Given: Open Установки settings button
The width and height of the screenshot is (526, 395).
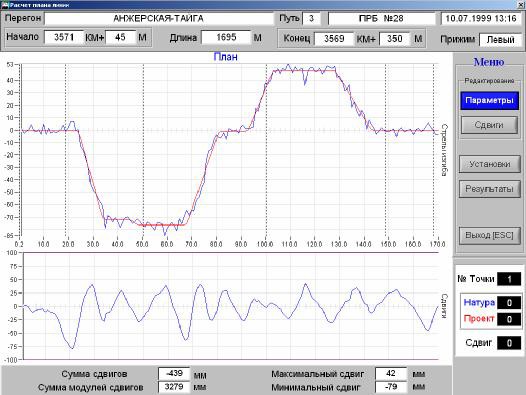Looking at the screenshot, I should (x=490, y=164).
